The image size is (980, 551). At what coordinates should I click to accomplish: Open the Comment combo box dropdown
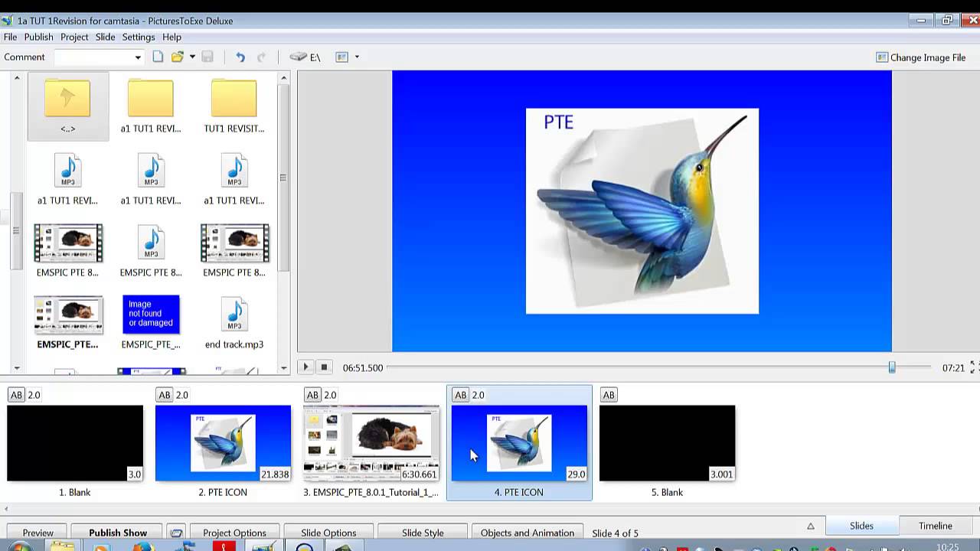pos(138,57)
